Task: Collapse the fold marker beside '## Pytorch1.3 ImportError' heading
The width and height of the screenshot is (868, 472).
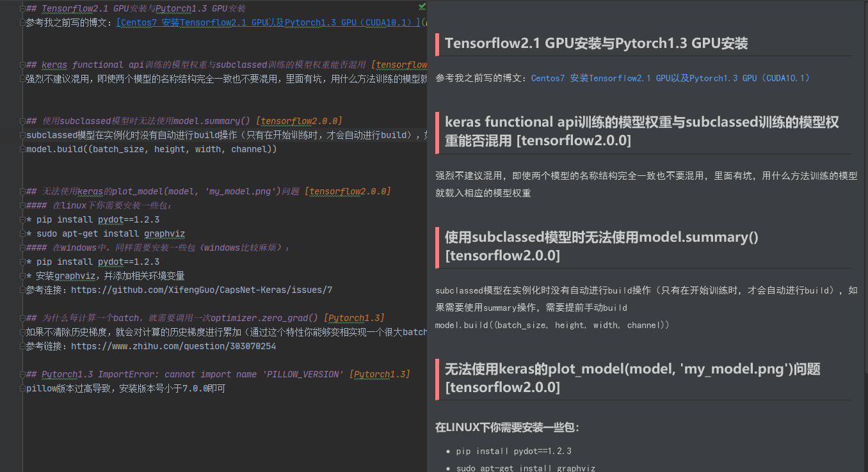Action: point(23,375)
